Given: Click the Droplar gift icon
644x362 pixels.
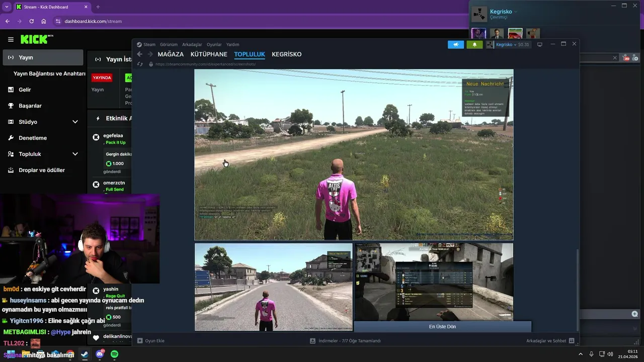Looking at the screenshot, I should [11, 170].
